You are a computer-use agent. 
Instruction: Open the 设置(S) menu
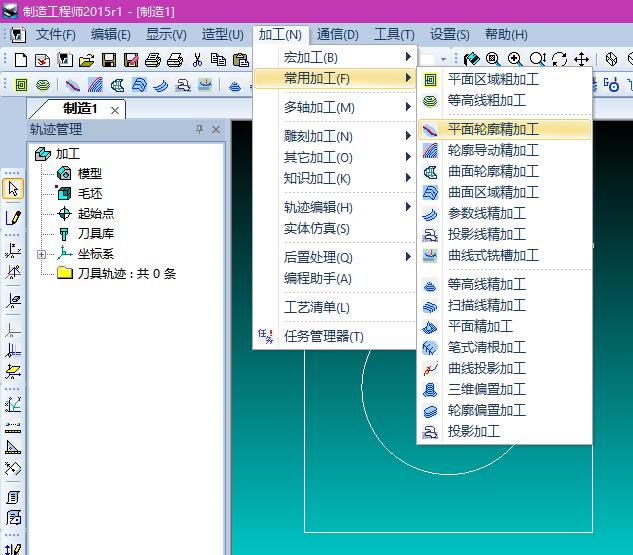[450, 34]
